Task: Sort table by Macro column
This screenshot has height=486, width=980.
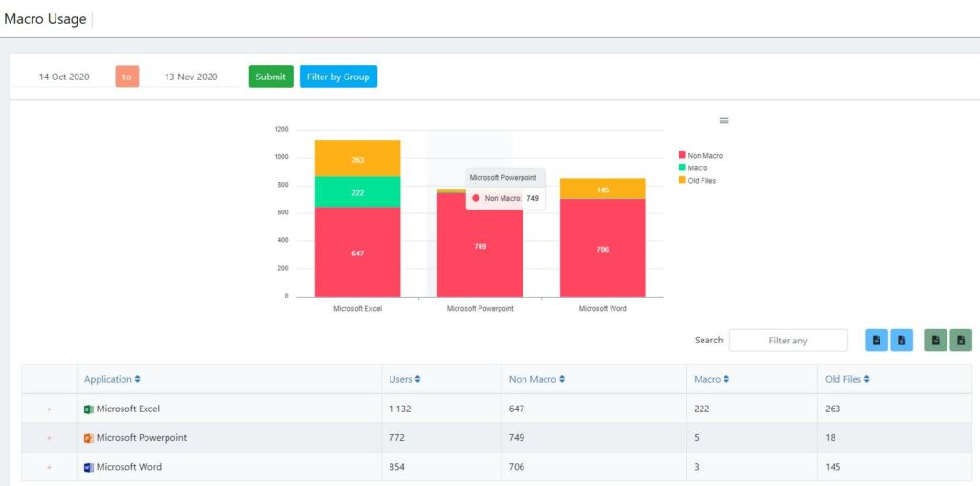Action: coord(711,379)
